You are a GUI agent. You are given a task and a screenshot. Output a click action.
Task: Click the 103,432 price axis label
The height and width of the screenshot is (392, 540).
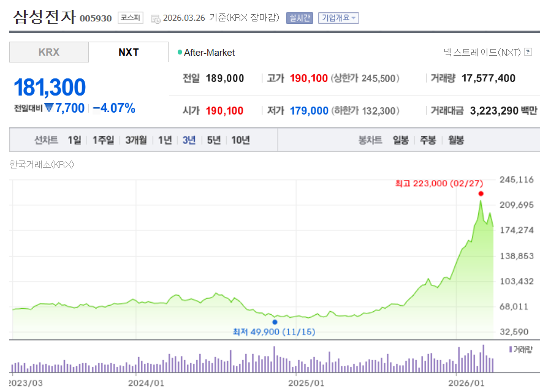(x=517, y=282)
